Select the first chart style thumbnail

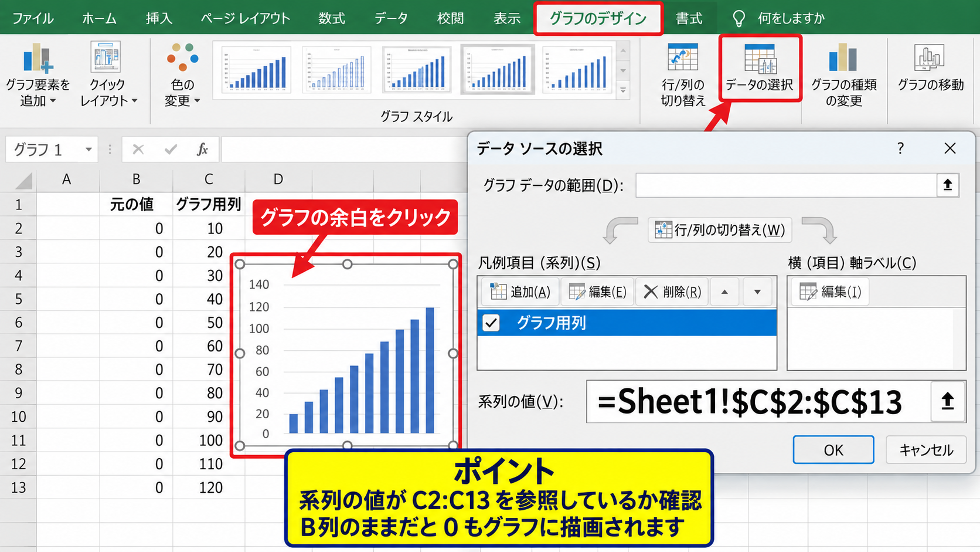(257, 70)
